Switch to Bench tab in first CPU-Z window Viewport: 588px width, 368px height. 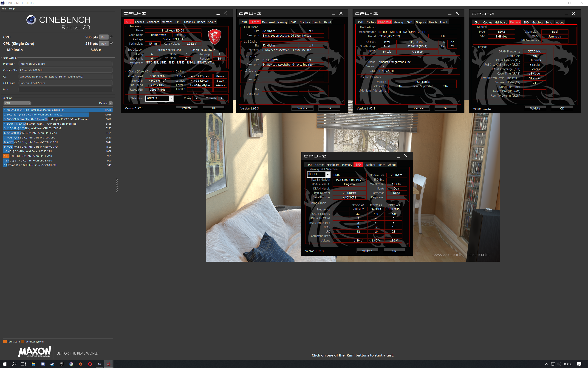pyautogui.click(x=201, y=22)
